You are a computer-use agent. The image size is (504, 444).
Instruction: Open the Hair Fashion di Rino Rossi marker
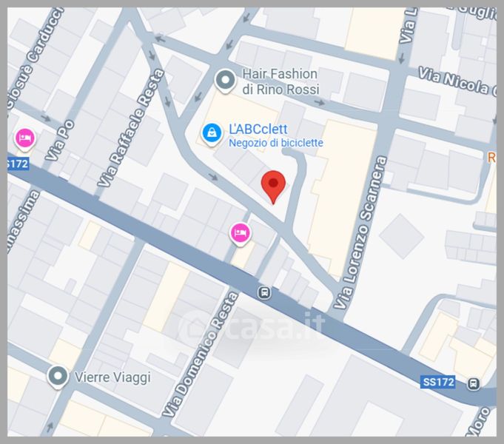[225, 81]
